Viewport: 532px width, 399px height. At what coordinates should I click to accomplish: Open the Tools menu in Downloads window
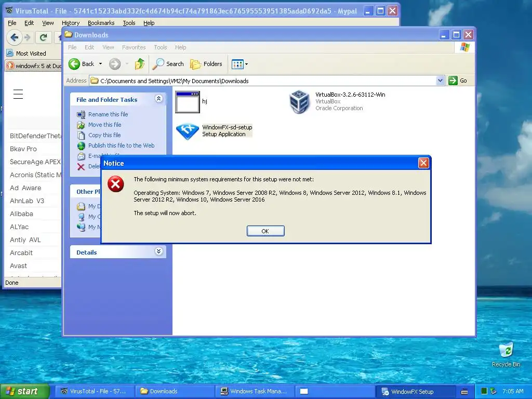tap(160, 47)
